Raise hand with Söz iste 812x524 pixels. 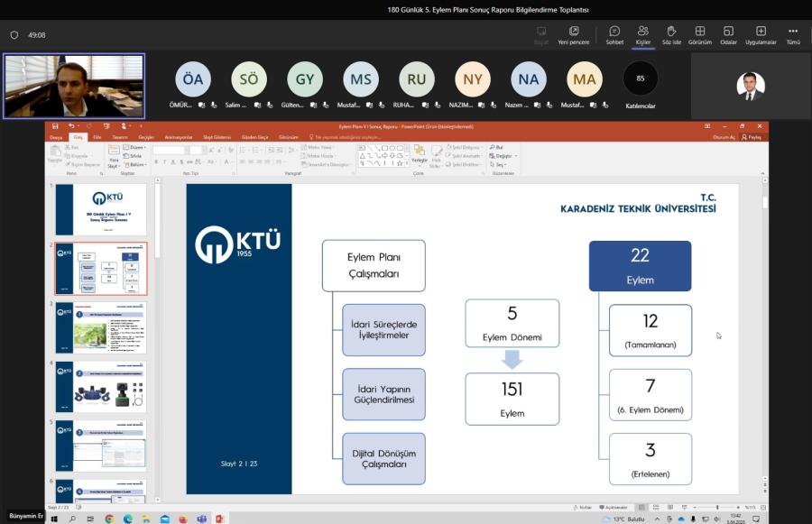click(671, 35)
